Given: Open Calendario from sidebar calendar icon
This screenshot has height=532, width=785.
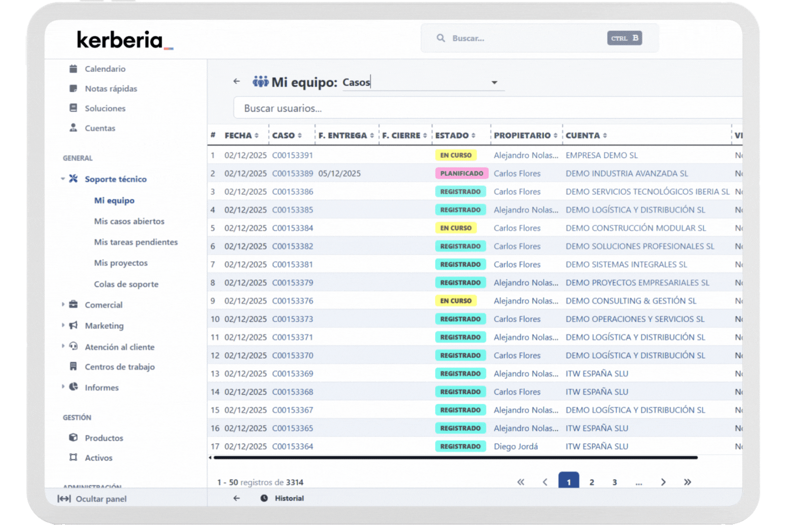Looking at the screenshot, I should point(73,68).
